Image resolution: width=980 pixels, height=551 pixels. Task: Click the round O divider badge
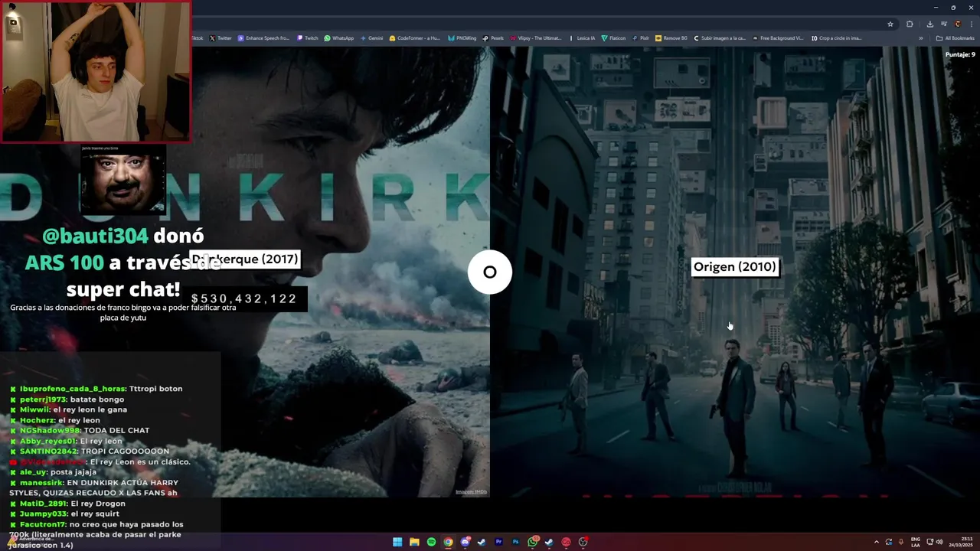[489, 272]
